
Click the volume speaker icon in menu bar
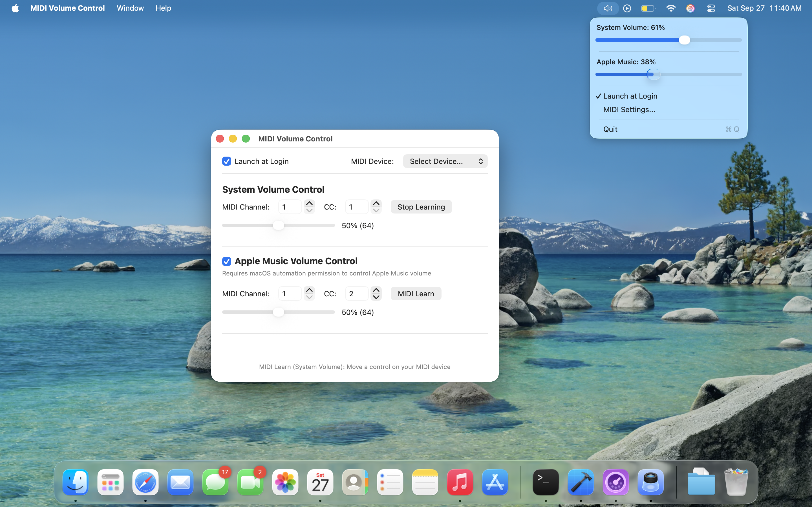coord(608,8)
